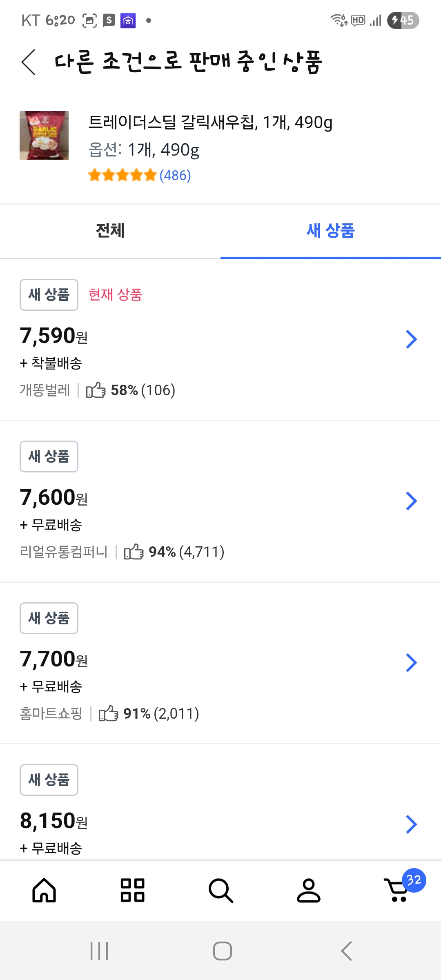Open search via the magnifier icon
The height and width of the screenshot is (980, 441).
(x=220, y=891)
